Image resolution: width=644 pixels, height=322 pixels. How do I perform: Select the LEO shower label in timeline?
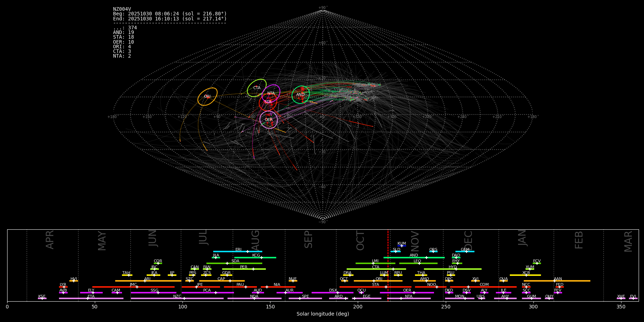coord(418,261)
